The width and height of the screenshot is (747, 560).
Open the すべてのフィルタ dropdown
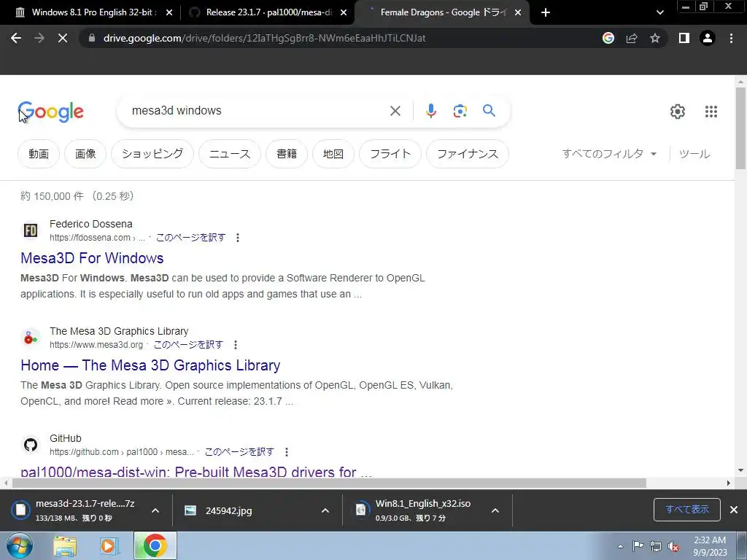[x=609, y=154]
